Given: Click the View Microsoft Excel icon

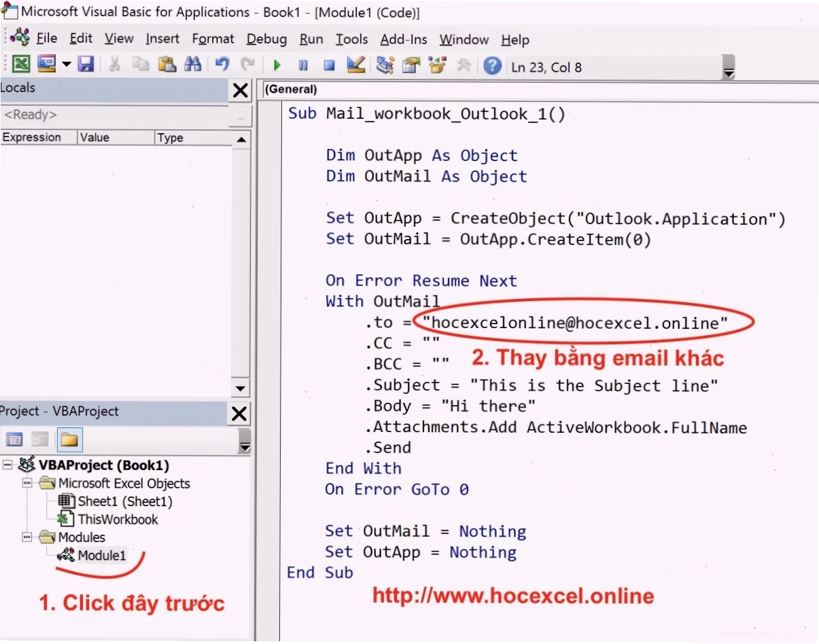Looking at the screenshot, I should click(x=21, y=65).
